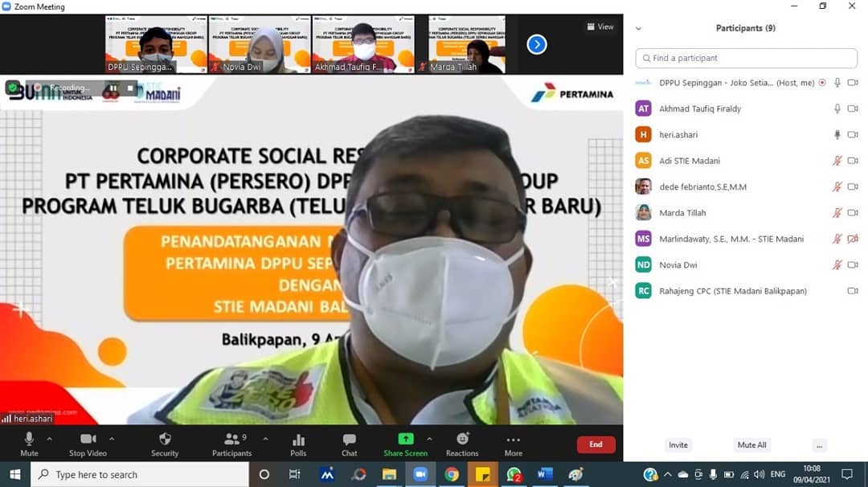The image size is (868, 487).
Task: Open Polls
Action: [298, 444]
